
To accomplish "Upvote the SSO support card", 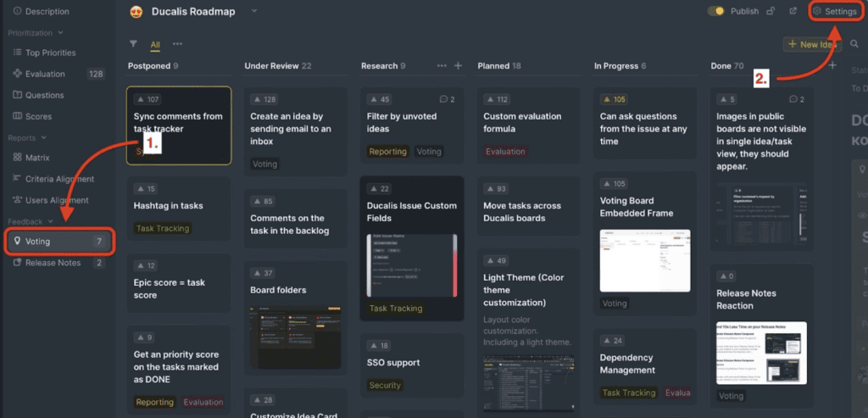I will coord(380,345).
